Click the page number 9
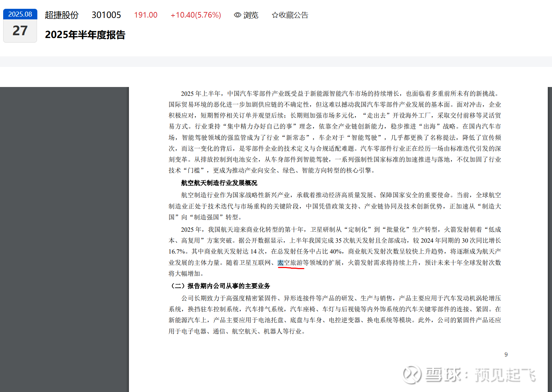The image size is (552, 392). pyautogui.click(x=506, y=355)
